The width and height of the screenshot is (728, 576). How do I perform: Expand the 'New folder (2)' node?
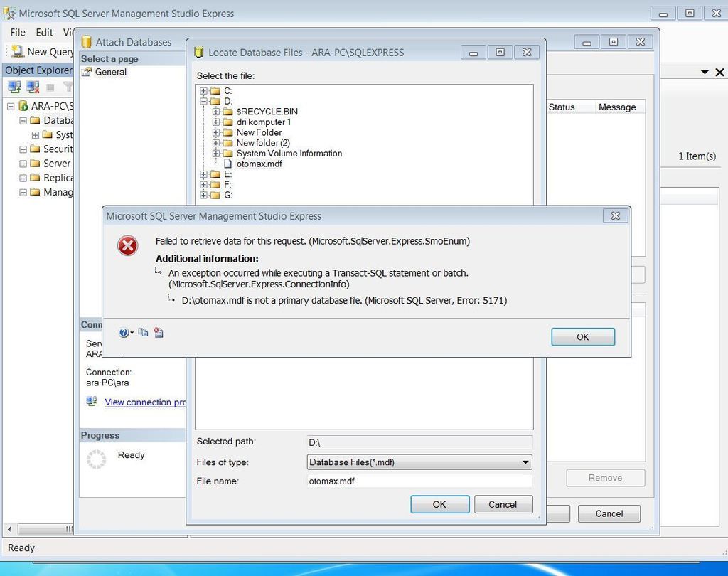216,143
